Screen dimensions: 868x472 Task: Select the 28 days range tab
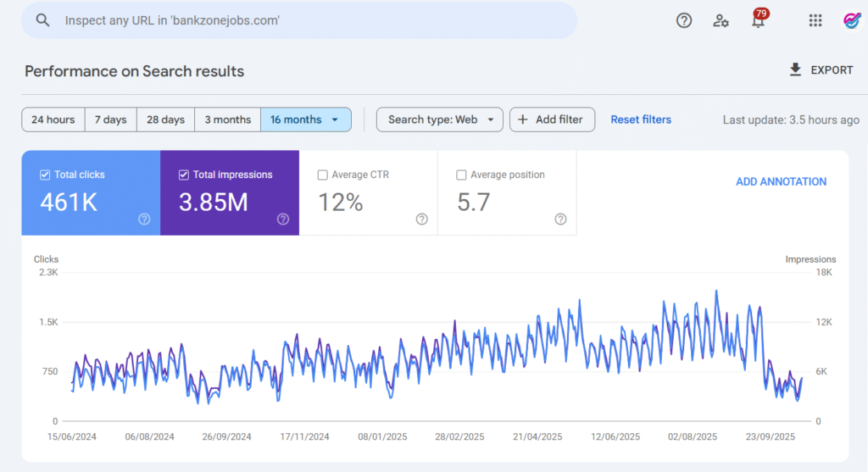(165, 119)
